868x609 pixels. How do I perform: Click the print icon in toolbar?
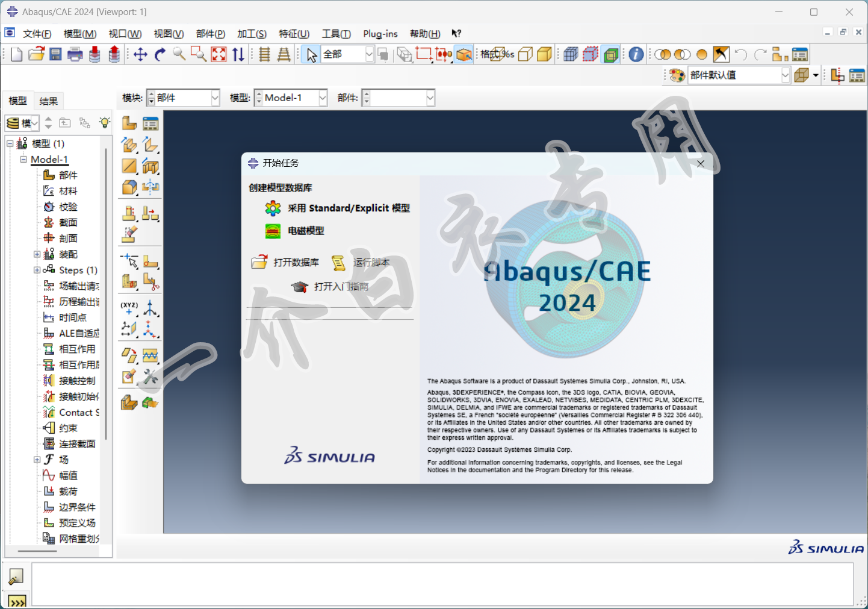pyautogui.click(x=75, y=55)
